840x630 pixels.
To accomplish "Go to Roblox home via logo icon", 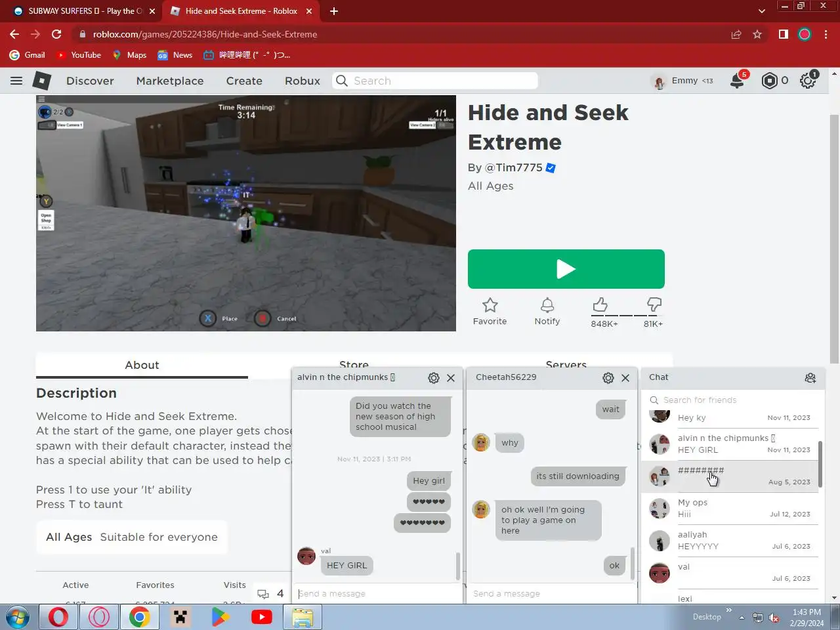I will [x=42, y=81].
